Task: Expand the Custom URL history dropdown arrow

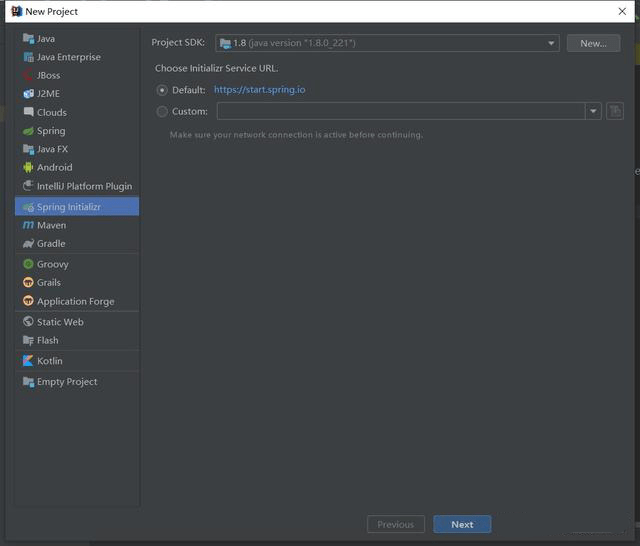Action: pos(593,111)
